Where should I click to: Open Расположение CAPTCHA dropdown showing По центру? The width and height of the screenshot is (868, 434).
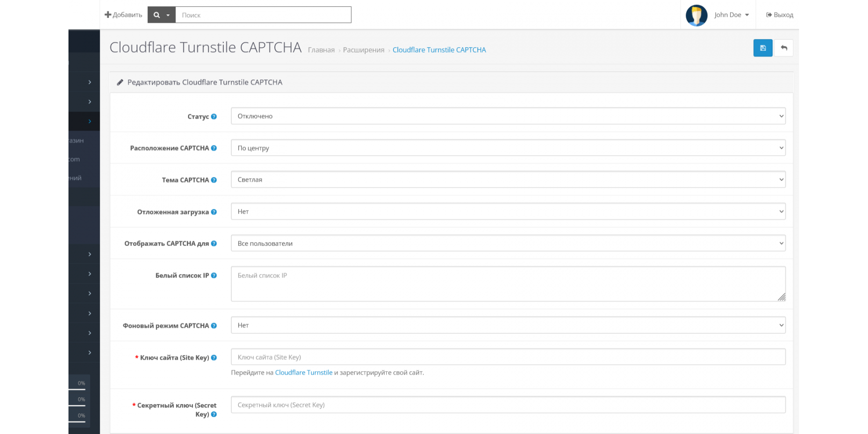click(508, 148)
